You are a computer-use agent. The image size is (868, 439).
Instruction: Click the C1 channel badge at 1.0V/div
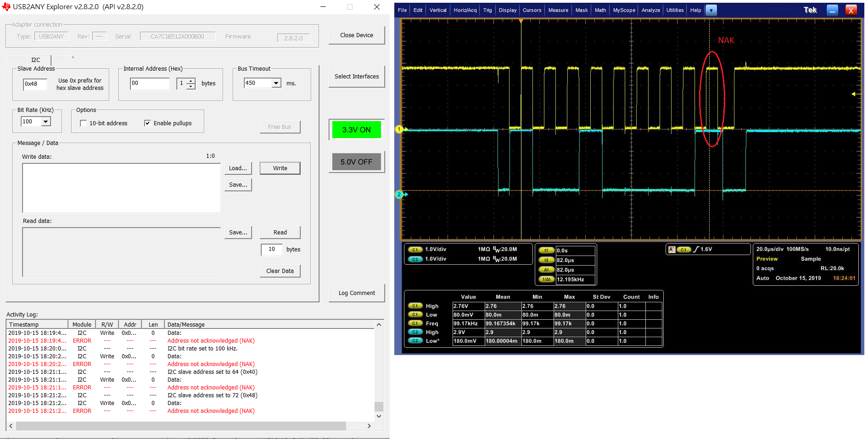coord(415,250)
